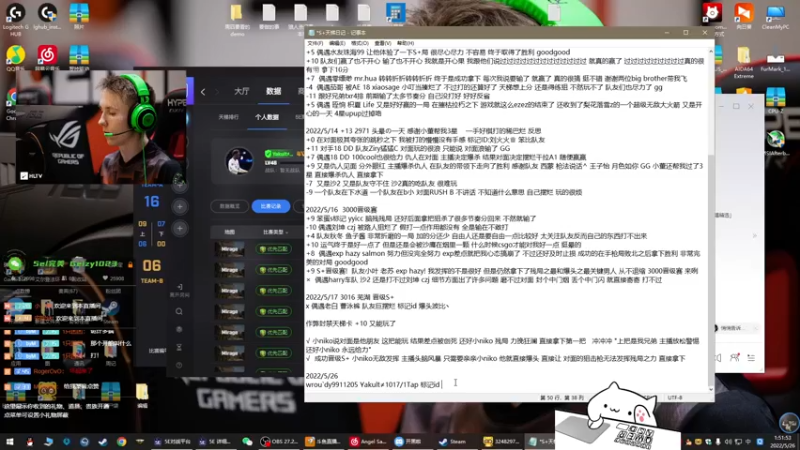Click the blue 比赛记录 pill button

271,206
